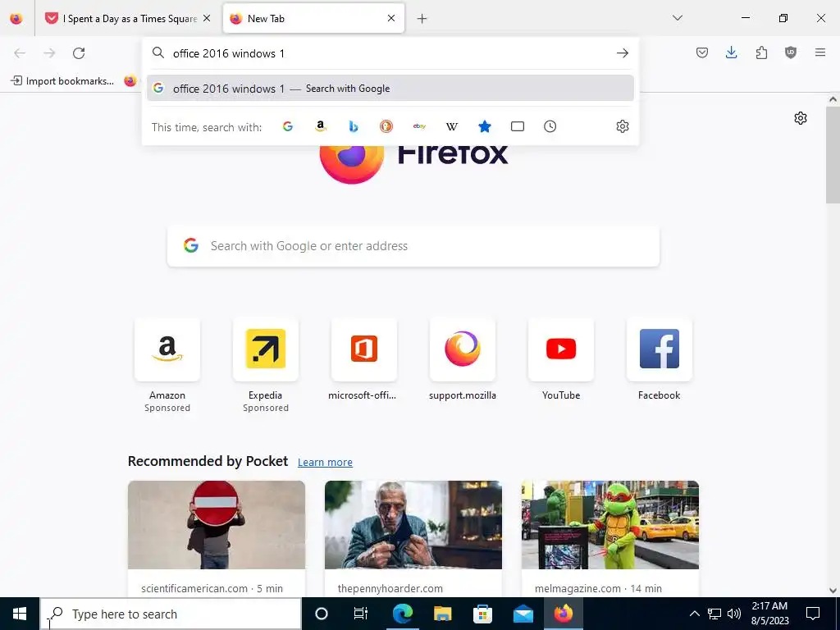This screenshot has height=630, width=840.
Task: Open Cortana circle on taskbar
Action: [321, 614]
